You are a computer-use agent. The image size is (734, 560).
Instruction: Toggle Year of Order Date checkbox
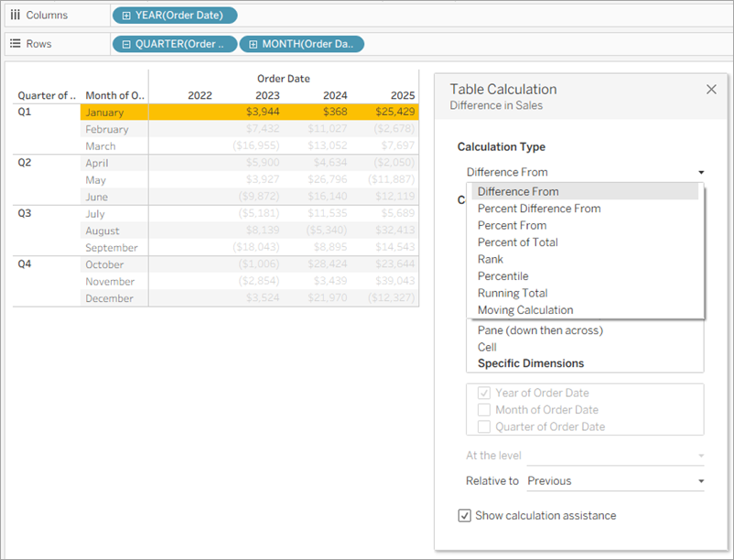click(484, 393)
